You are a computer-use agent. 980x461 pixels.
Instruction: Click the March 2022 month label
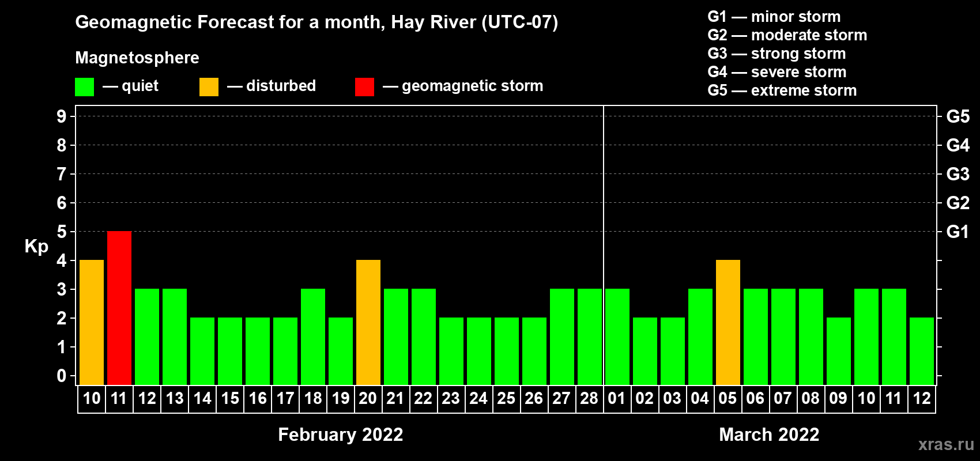[769, 434]
